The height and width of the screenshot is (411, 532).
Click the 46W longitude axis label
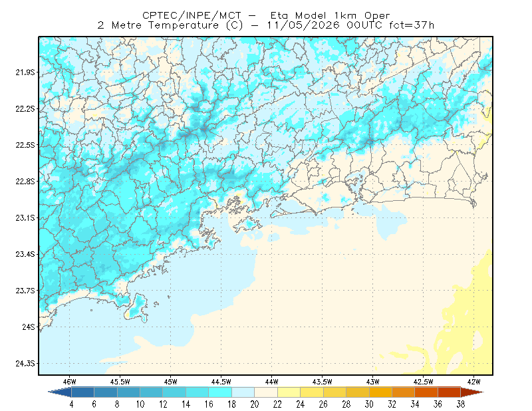[70, 382]
